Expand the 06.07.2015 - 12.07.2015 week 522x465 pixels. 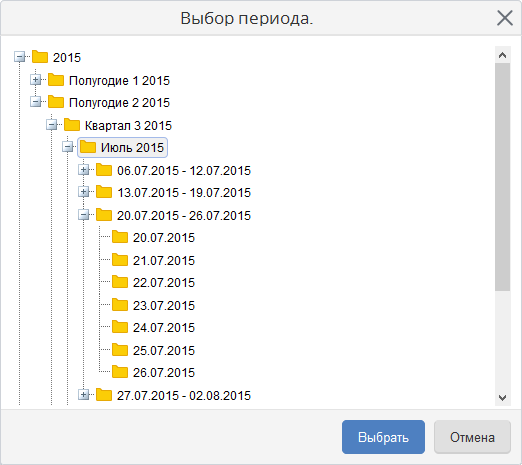click(83, 170)
